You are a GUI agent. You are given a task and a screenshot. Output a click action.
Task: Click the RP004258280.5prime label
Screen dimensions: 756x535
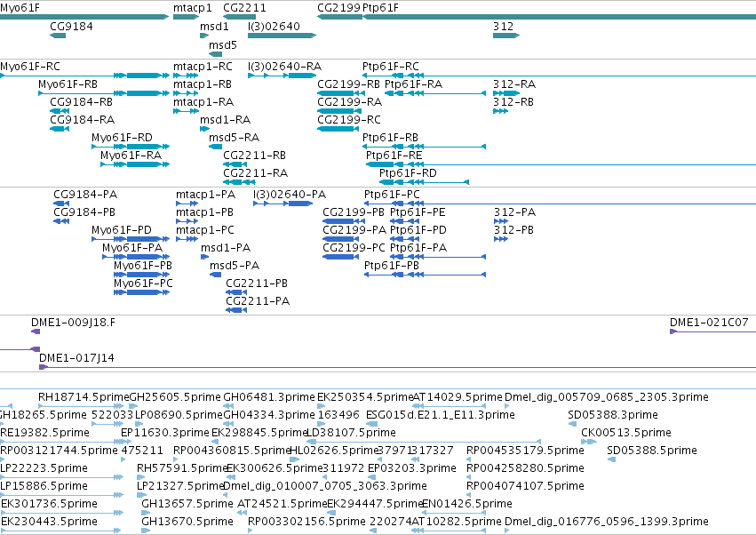[525, 468]
